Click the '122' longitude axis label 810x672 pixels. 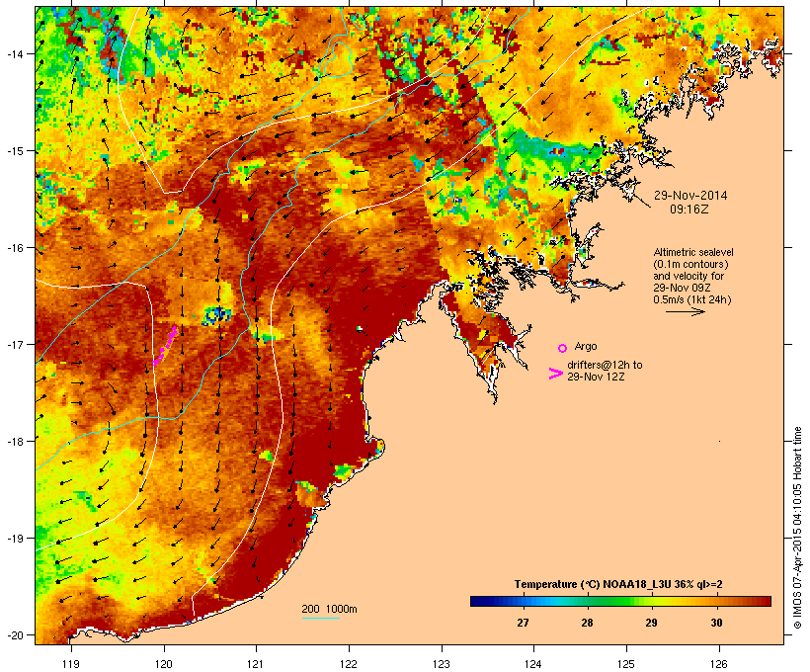tap(349, 664)
